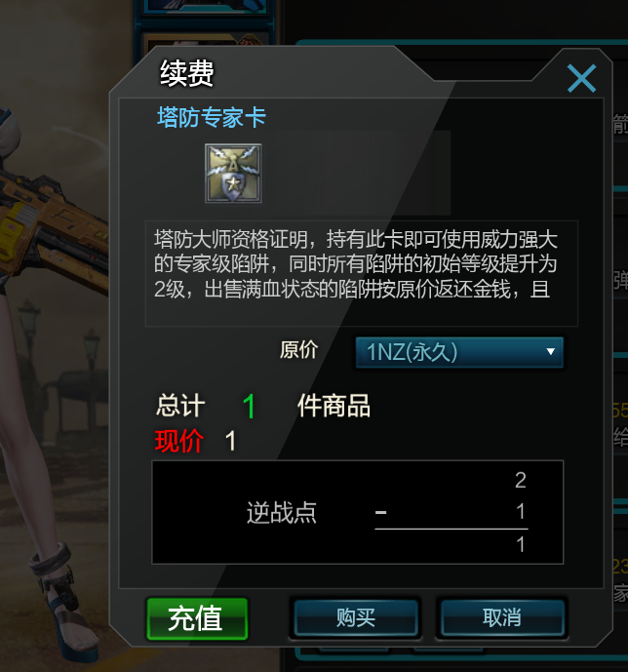Click the red 现价 price label
This screenshot has width=628, height=672.
[x=178, y=441]
